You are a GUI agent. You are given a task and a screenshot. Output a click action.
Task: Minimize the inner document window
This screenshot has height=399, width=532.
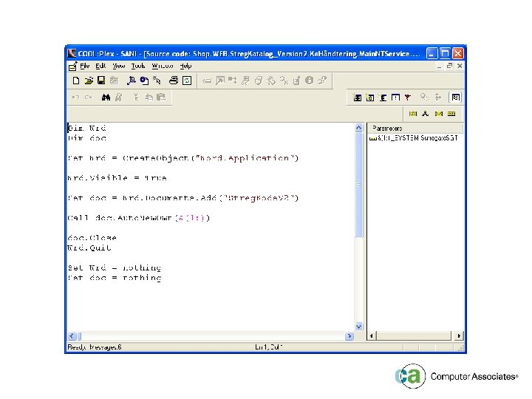[x=439, y=66]
